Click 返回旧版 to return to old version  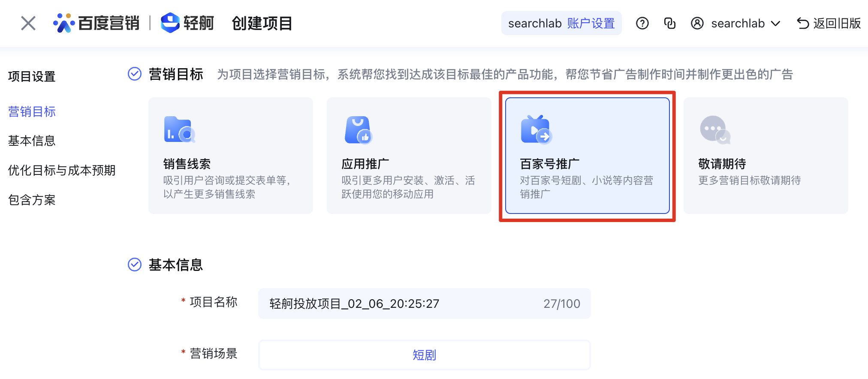click(x=829, y=23)
